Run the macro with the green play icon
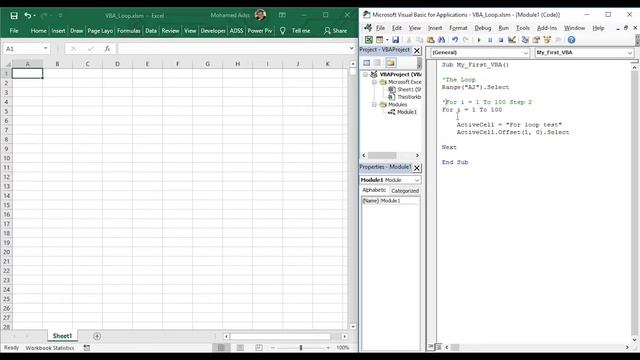 [x=479, y=40]
